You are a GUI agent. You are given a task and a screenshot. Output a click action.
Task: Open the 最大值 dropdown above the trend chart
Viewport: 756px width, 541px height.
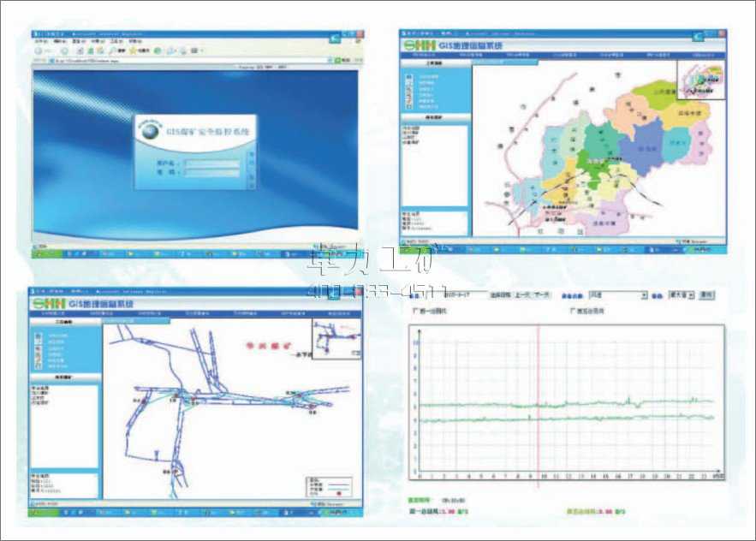click(682, 294)
